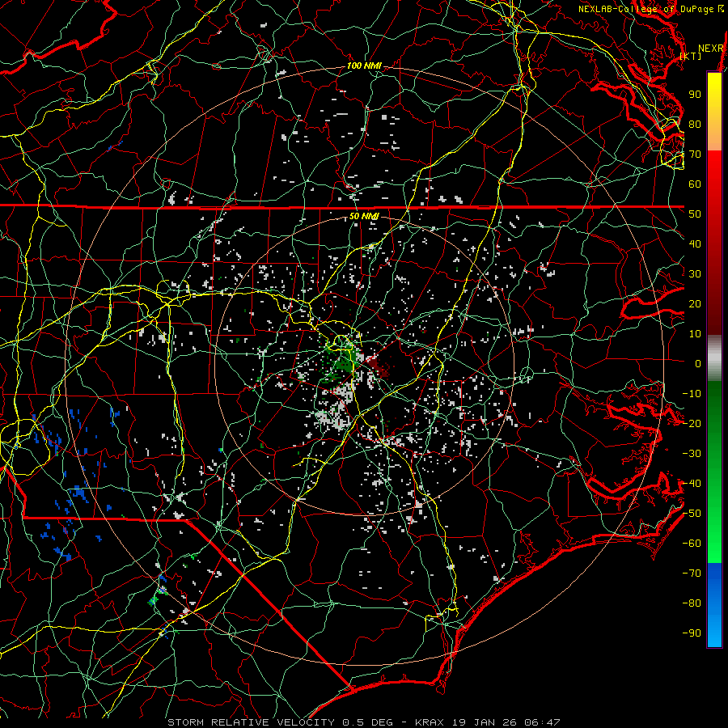Select the -80 value on velocity scale
Image resolution: width=728 pixels, height=728 pixels.
coord(692,603)
